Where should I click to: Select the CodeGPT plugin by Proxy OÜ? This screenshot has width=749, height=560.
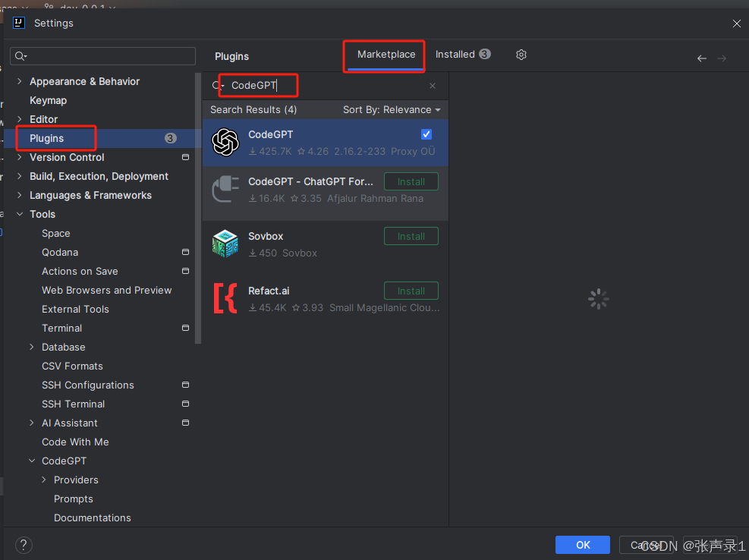point(326,143)
